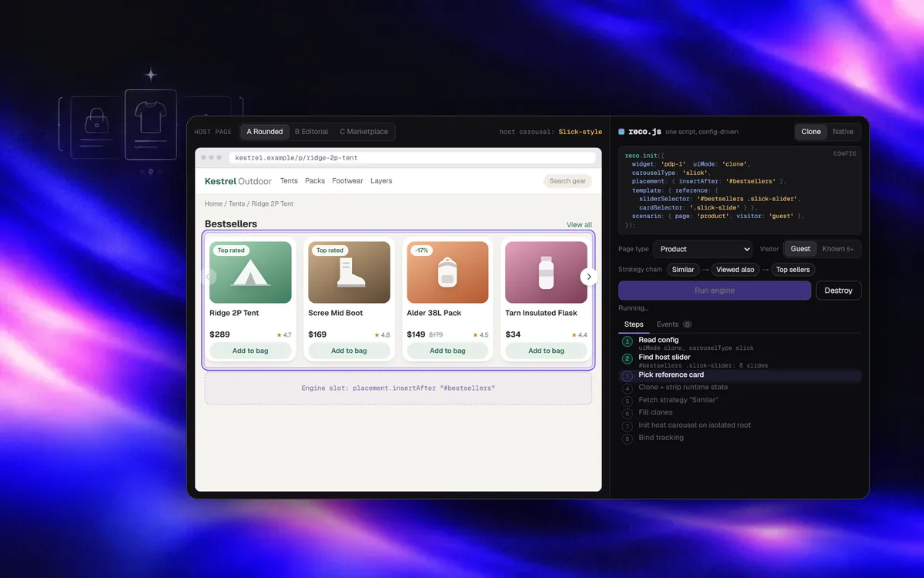The width and height of the screenshot is (924, 578).
Task: Add Alder 38L Pack to bag
Action: tap(447, 351)
